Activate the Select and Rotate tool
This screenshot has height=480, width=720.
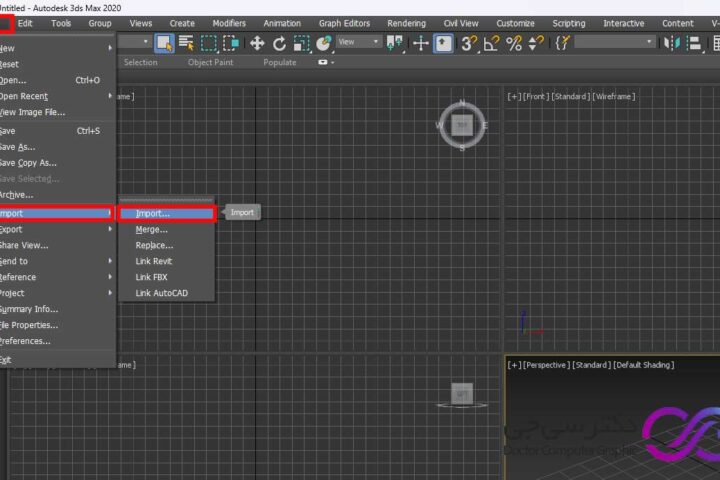pyautogui.click(x=279, y=43)
